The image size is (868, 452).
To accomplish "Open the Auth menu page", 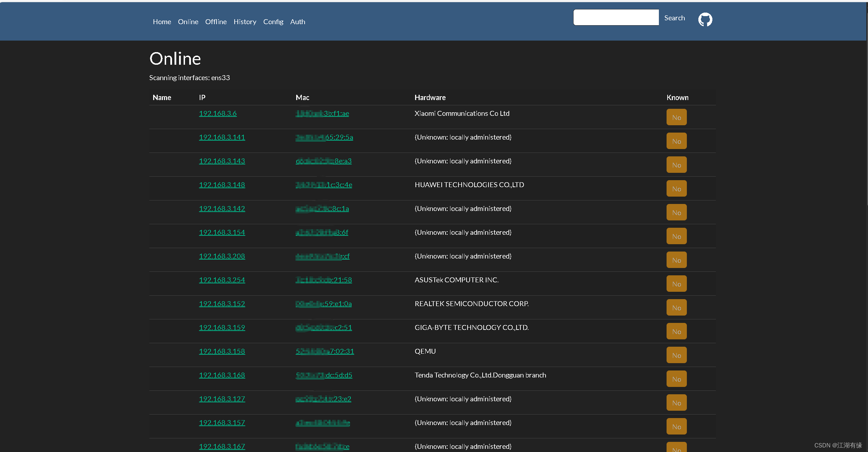I will 298,22.
